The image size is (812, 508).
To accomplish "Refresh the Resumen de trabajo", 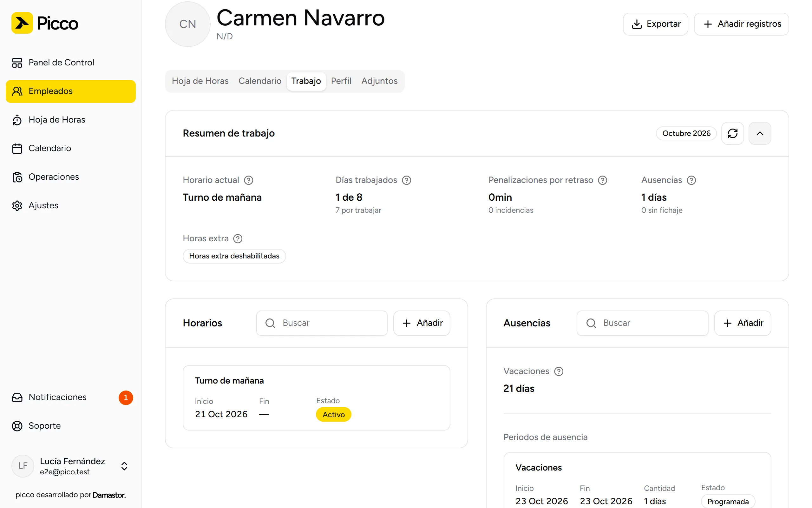I will [x=732, y=133].
